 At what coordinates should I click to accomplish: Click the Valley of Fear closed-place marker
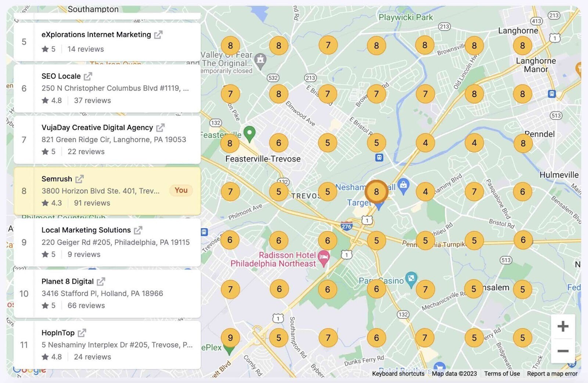[x=260, y=61]
